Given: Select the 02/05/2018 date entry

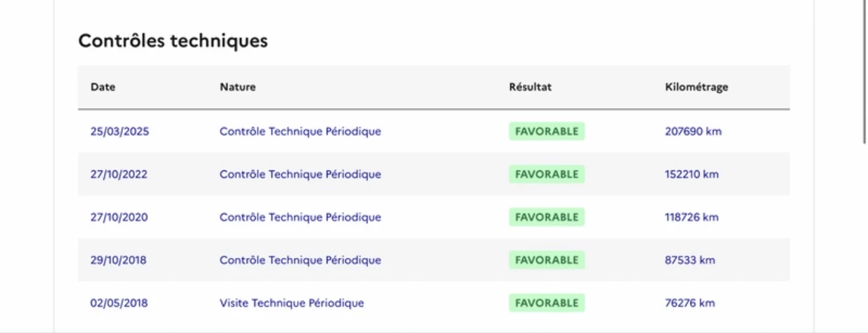Looking at the screenshot, I should click(119, 303).
